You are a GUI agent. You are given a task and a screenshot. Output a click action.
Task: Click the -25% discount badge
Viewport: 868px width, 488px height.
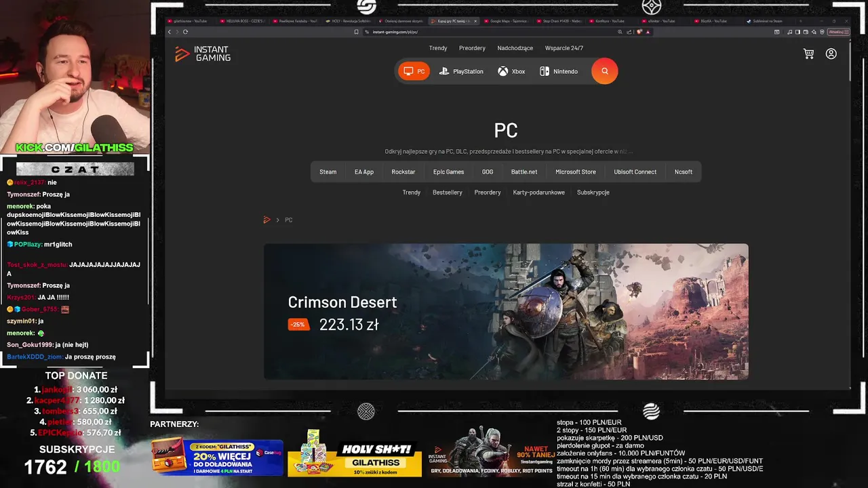coord(298,325)
